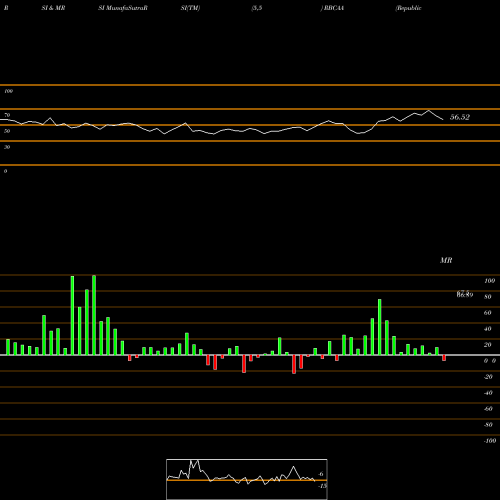Click the '(Republic' company name text
Screen dimensions: 500x500
coord(408,8)
